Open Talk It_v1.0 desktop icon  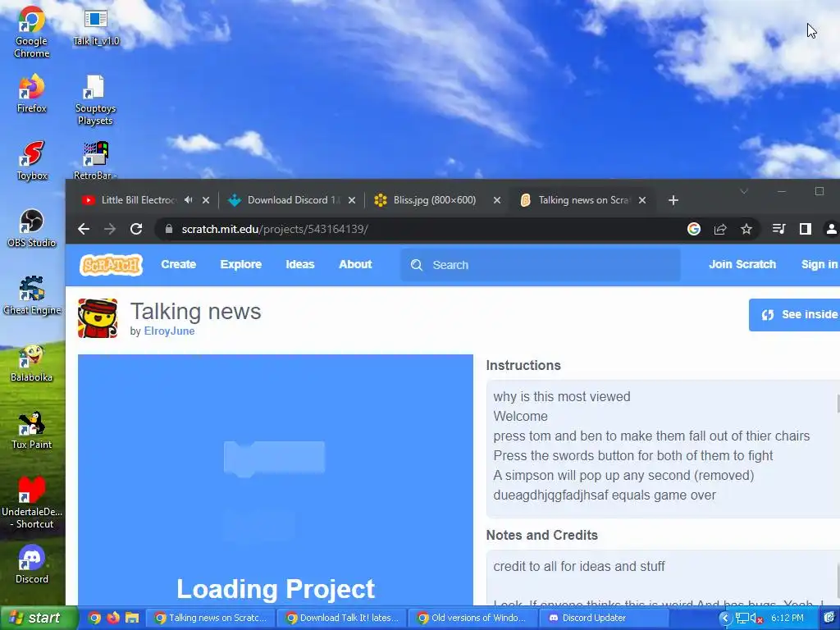96,27
